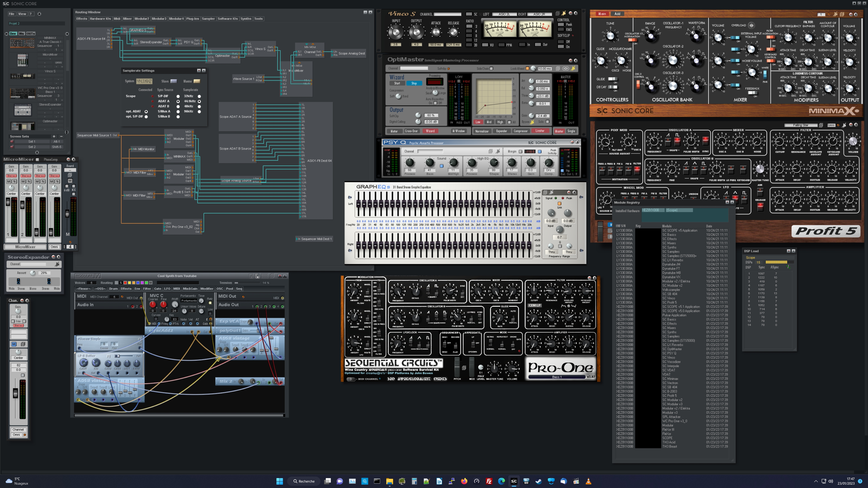Switch to the INs tab in project panel
The height and width of the screenshot is (488, 868).
21,34
